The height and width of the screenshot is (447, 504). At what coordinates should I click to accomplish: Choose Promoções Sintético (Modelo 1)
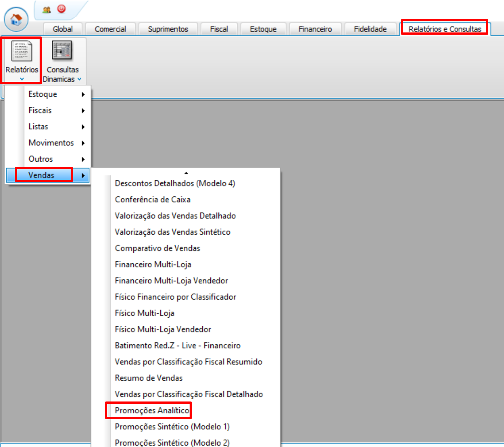(x=173, y=427)
